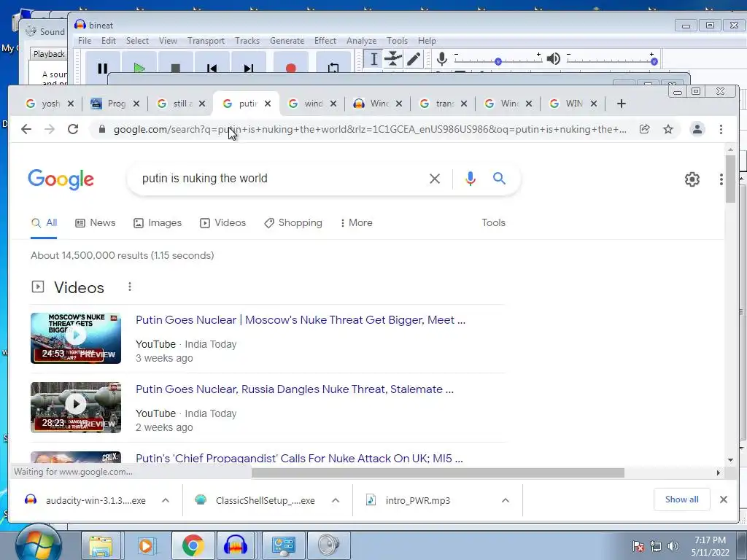Click the search field text
747x560 pixels.
205,179
